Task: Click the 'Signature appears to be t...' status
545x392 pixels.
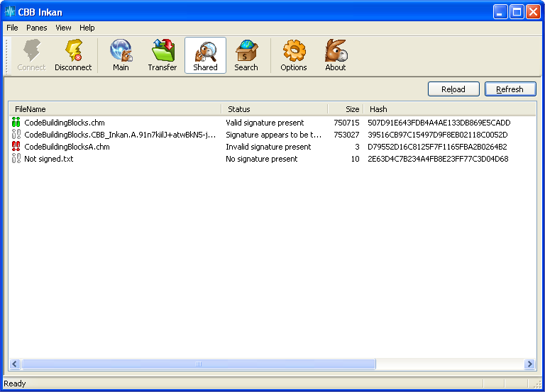Action: pos(273,135)
